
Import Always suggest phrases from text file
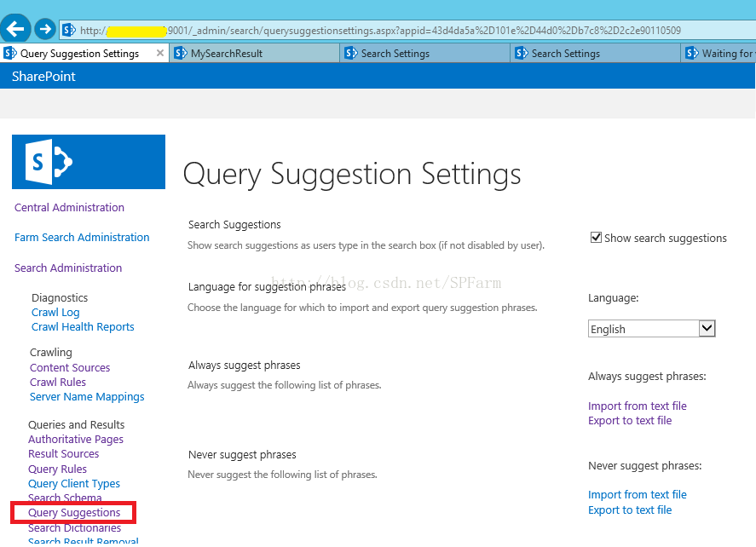click(x=638, y=406)
